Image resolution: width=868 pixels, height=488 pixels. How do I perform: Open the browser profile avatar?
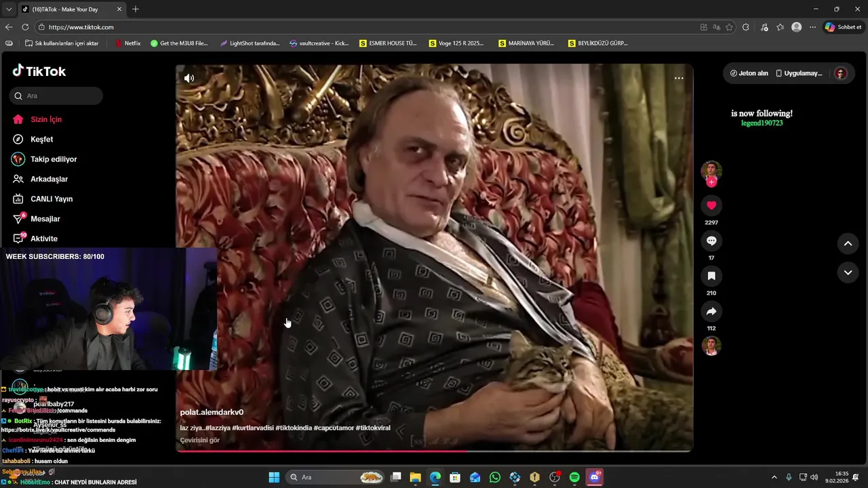797,27
